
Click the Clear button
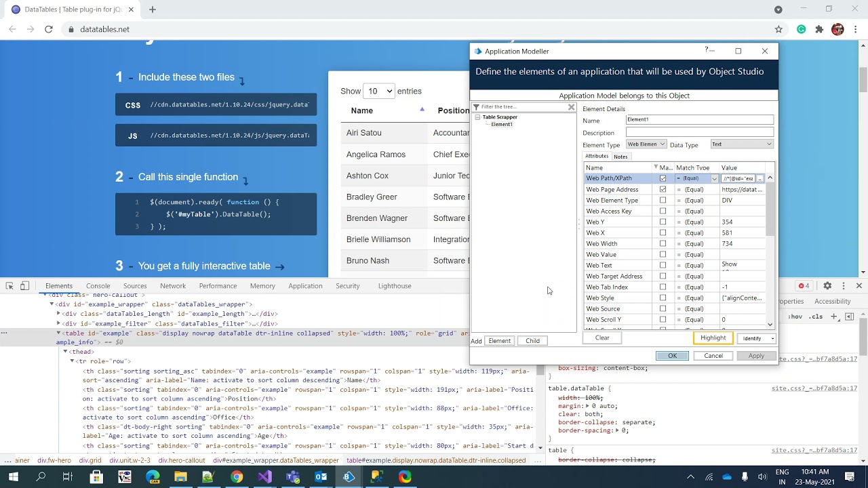pos(602,338)
